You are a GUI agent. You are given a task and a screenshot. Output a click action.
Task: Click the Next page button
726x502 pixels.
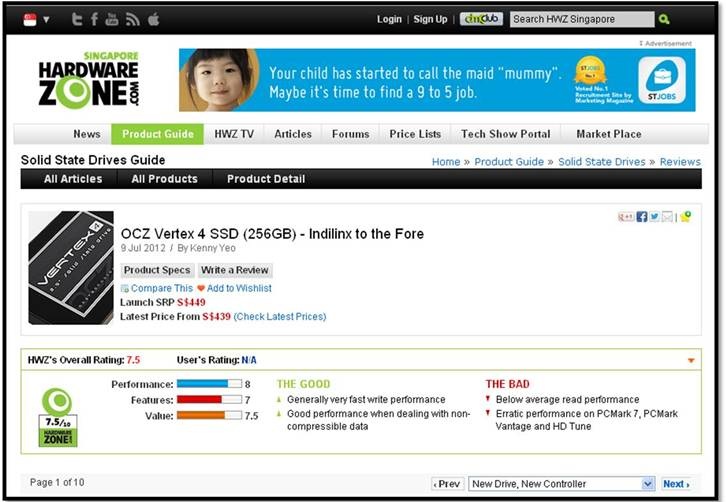pyautogui.click(x=676, y=484)
